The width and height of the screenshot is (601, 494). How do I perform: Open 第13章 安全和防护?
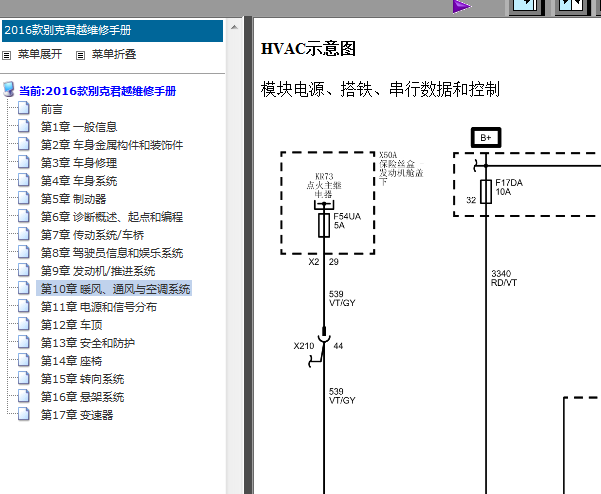(x=88, y=343)
